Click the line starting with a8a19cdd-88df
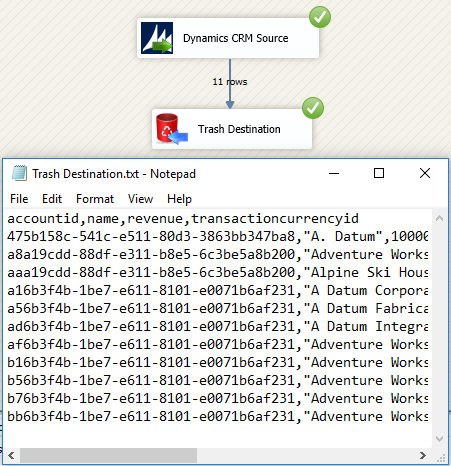The height and width of the screenshot is (466, 451). click(x=218, y=255)
